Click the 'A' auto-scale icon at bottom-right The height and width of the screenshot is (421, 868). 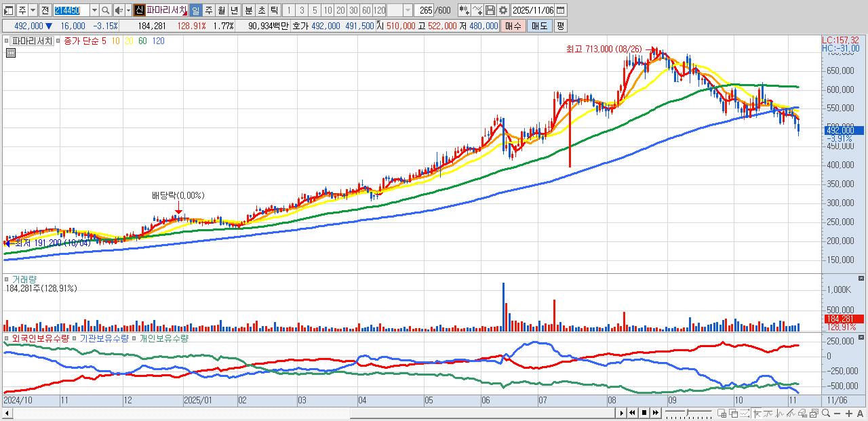(860, 413)
